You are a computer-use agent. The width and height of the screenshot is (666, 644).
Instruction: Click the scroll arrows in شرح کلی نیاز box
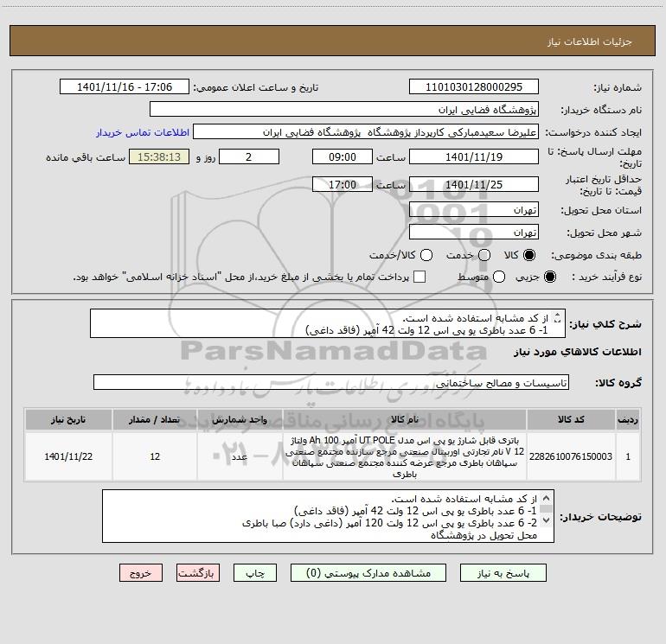(558, 317)
